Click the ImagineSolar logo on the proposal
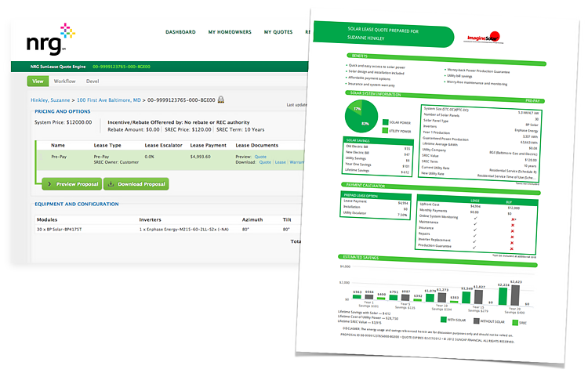The width and height of the screenshot is (588, 373). [x=484, y=38]
